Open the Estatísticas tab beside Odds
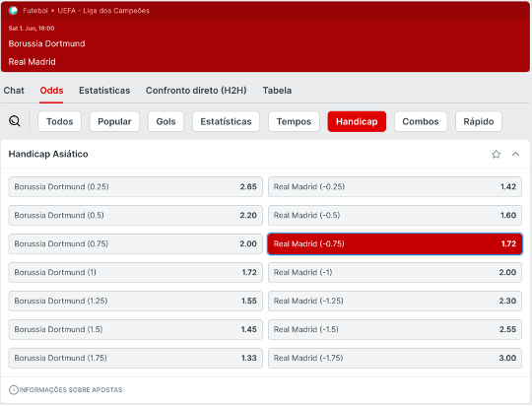 [x=104, y=91]
